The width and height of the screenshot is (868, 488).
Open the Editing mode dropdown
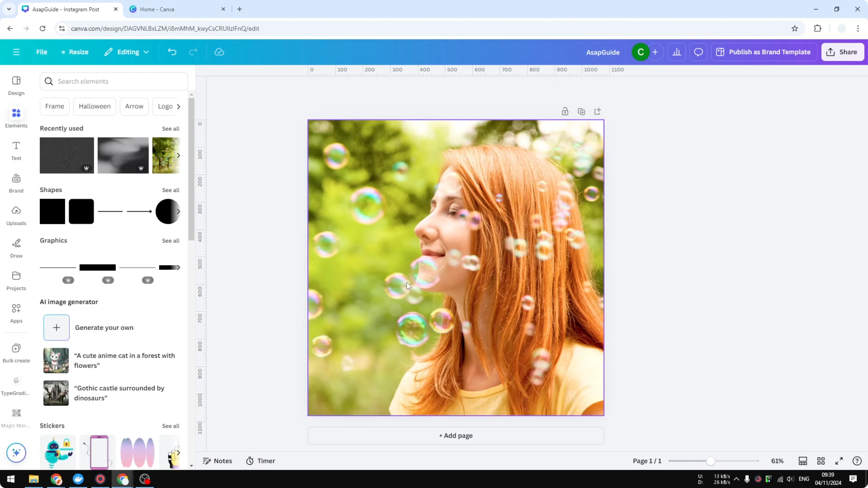[127, 52]
